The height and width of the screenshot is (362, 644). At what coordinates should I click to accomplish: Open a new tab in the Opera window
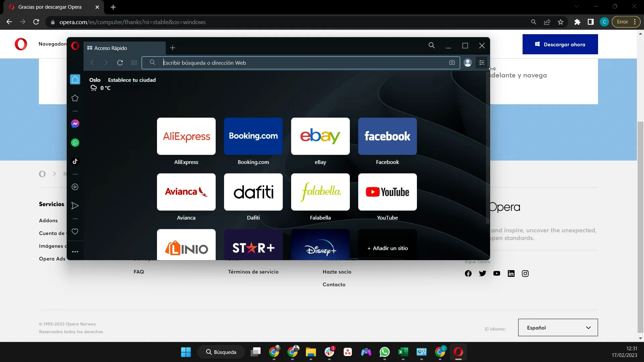coord(173,48)
